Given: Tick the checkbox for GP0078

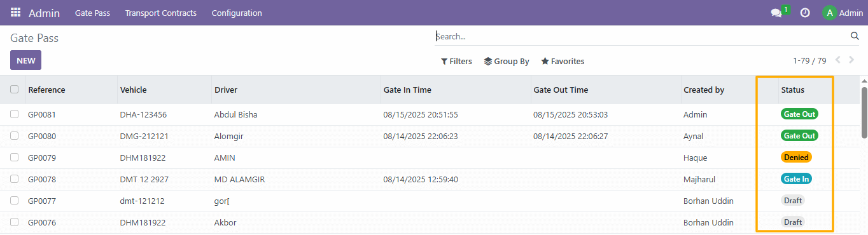Looking at the screenshot, I should 14,179.
